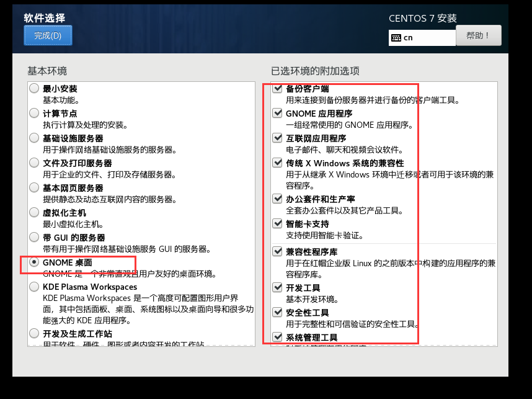The height and width of the screenshot is (399, 532).
Task: Click 用于操作网络基础设施服务的服务器。 description
Action: pyautogui.click(x=110, y=150)
